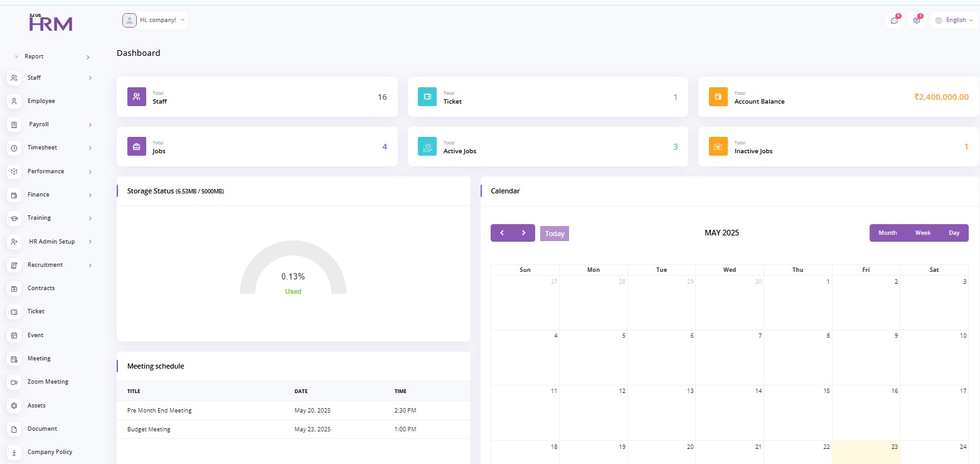The image size is (980, 464).
Task: Open the 'Hi, company!' user dropdown
Action: 155,20
